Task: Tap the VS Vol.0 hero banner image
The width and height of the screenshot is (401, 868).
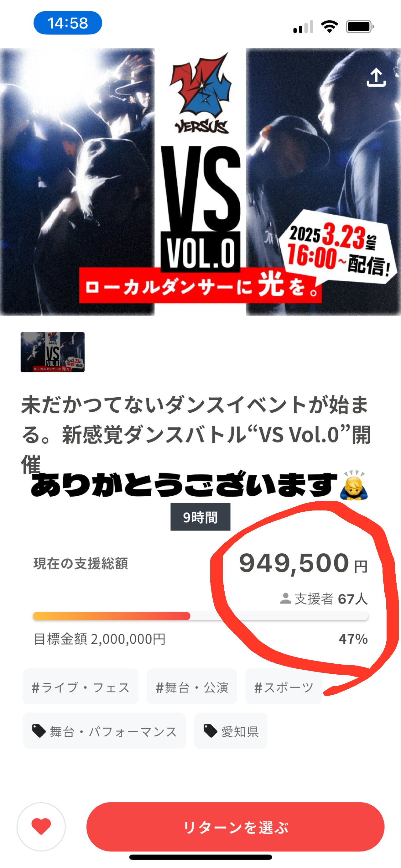Action: tap(200, 182)
